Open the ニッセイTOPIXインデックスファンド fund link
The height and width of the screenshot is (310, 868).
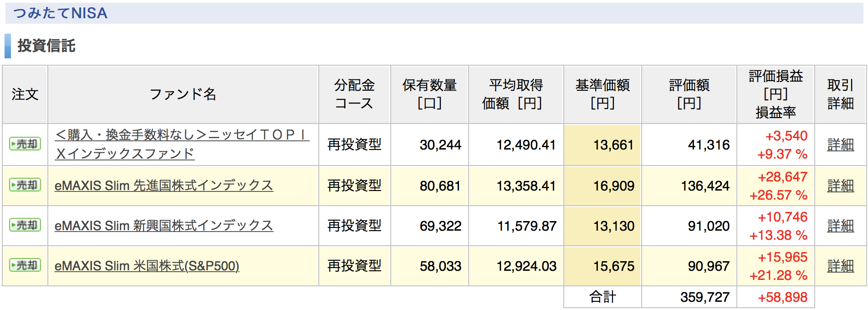182,144
